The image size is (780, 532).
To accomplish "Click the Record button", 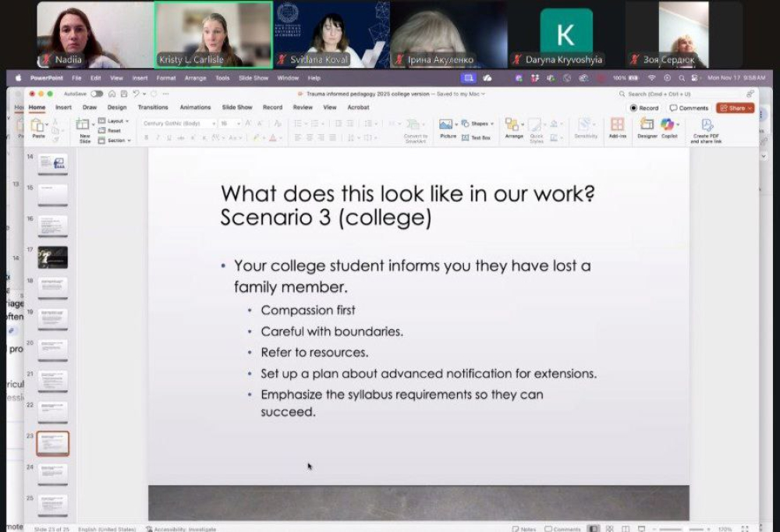I will [x=644, y=108].
